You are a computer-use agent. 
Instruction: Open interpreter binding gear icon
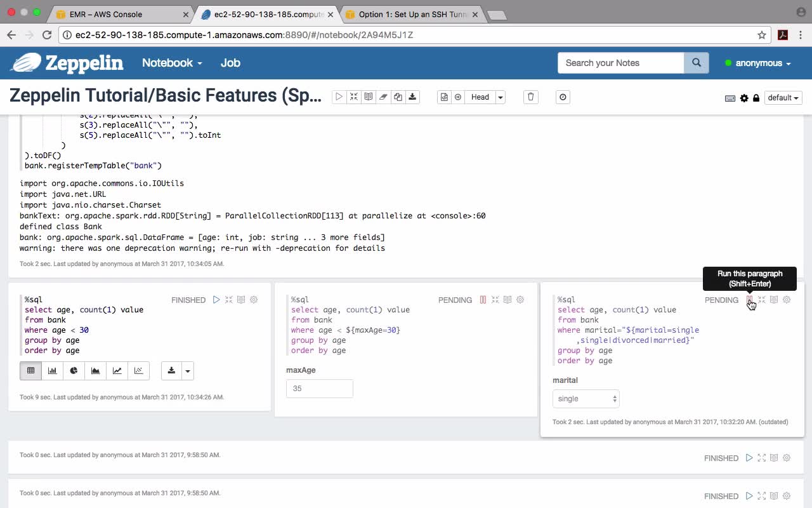[744, 98]
